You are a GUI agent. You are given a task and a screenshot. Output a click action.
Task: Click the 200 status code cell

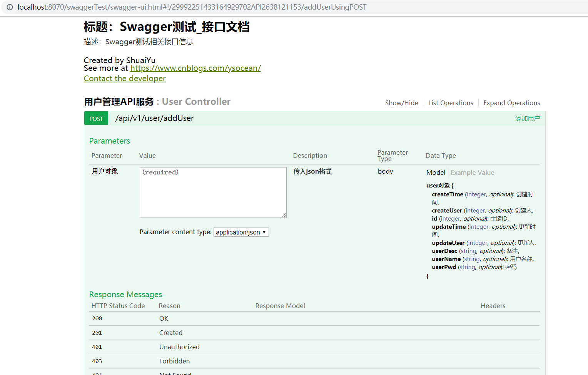pyautogui.click(x=97, y=318)
